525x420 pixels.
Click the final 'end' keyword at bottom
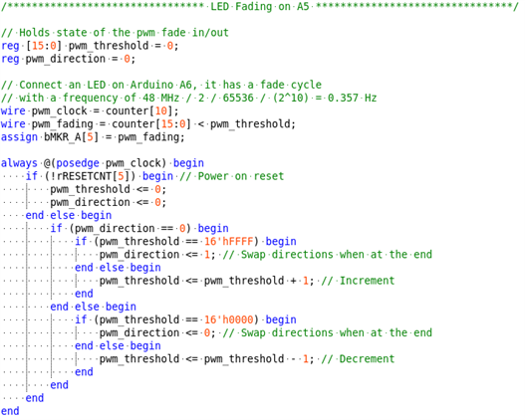click(10, 411)
